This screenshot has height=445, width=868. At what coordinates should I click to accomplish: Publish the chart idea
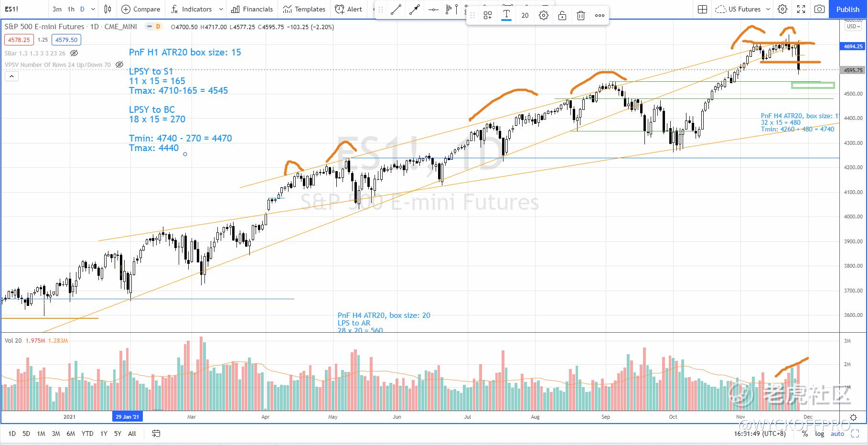(x=848, y=9)
